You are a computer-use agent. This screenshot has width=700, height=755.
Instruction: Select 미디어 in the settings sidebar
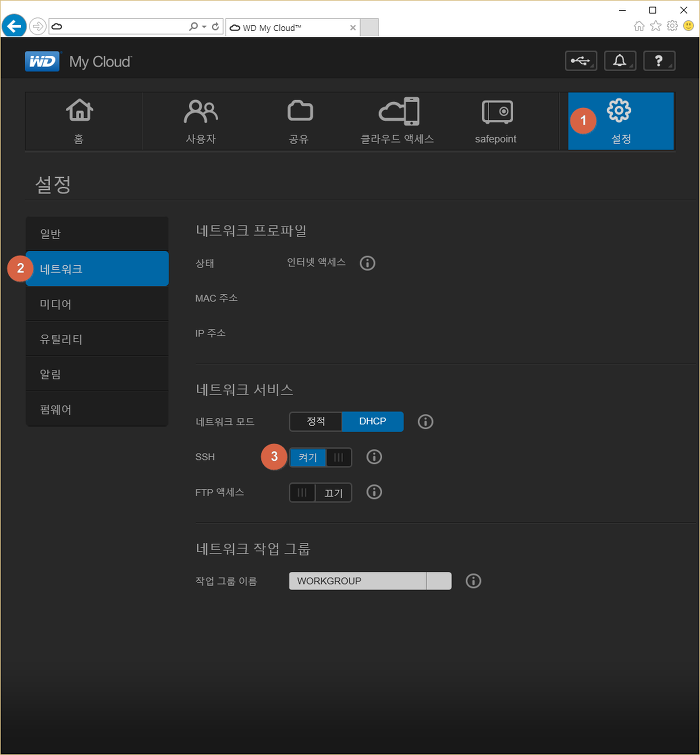pos(97,304)
